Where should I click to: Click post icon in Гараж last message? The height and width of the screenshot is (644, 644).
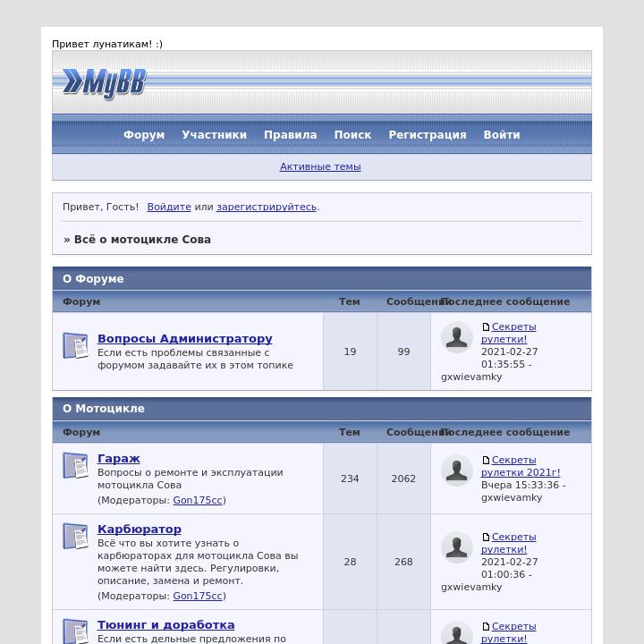(x=486, y=460)
